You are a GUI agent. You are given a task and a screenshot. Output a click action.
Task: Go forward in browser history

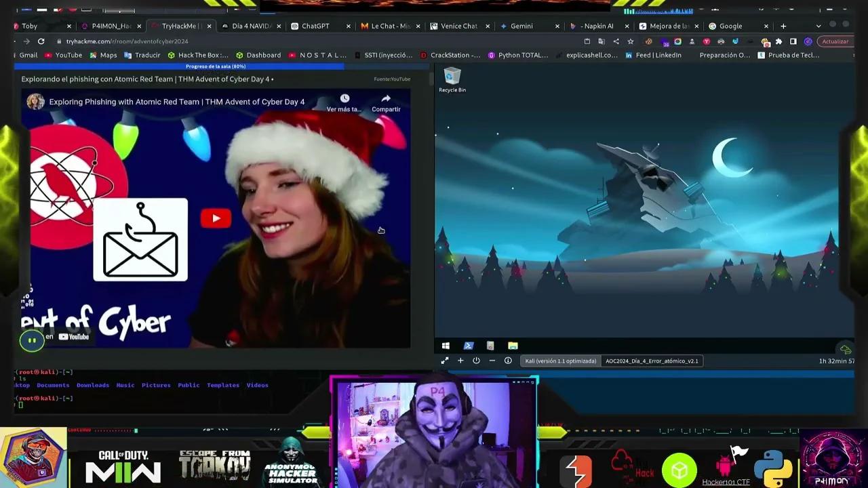click(25, 41)
